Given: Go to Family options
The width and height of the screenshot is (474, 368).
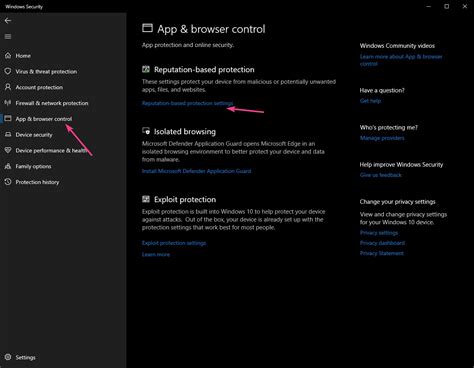Looking at the screenshot, I should [x=33, y=166].
